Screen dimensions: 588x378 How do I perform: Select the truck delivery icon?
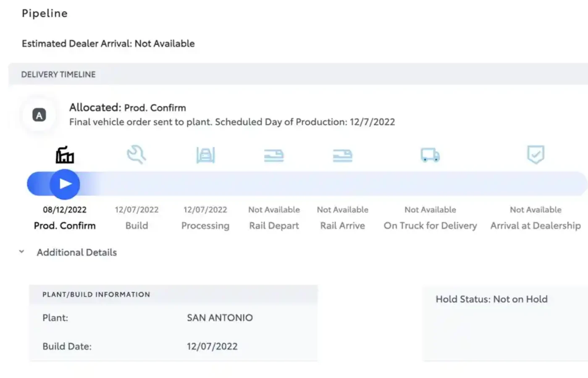[x=430, y=155]
